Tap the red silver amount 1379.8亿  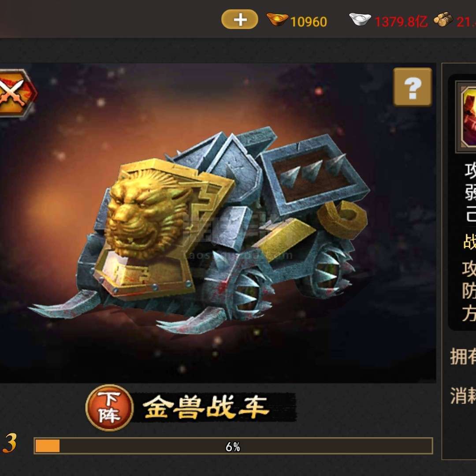pos(401,22)
